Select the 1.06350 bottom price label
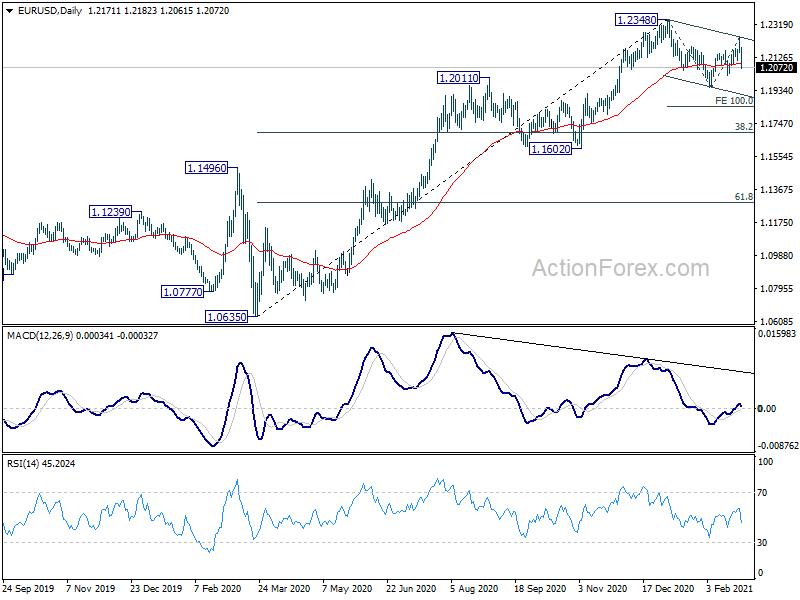Viewport: 800px width, 600px height. 226,317
